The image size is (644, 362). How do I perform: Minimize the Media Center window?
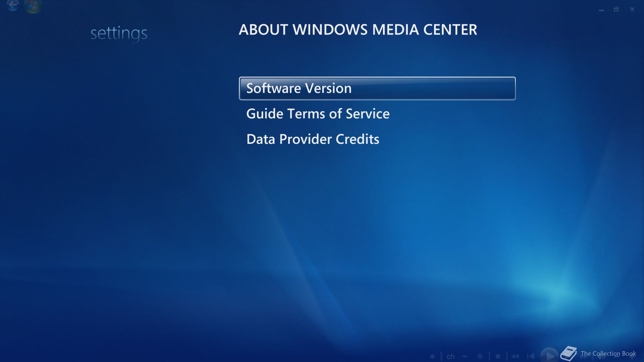601,10
